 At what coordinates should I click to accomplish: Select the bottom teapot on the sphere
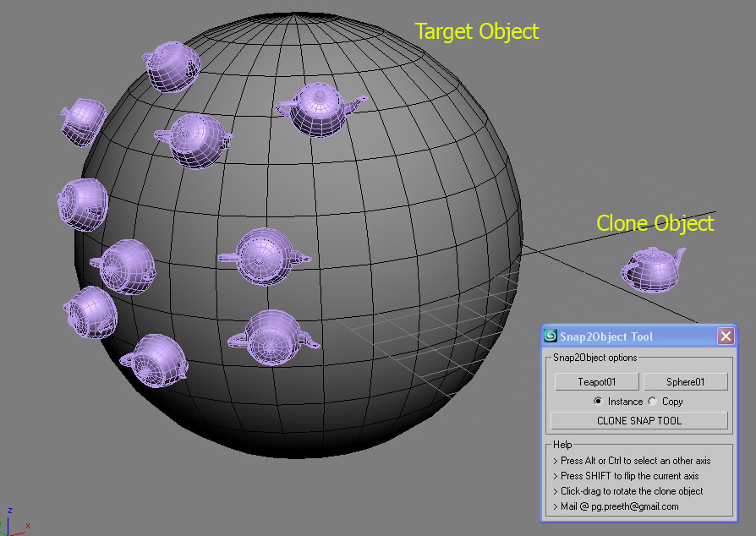coord(156,361)
